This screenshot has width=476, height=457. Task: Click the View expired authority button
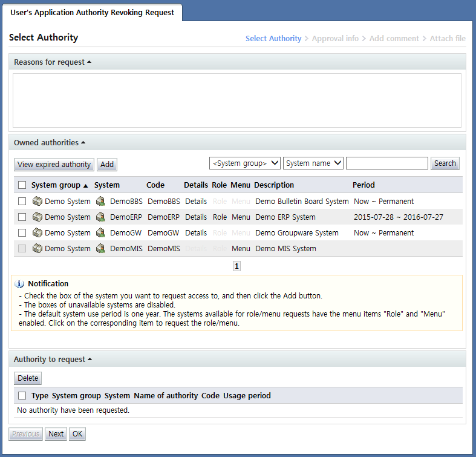coord(54,165)
